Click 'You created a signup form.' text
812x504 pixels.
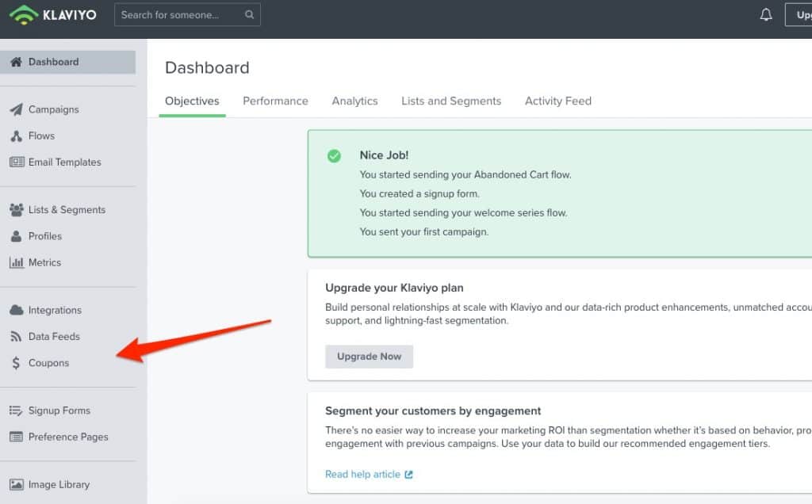[x=420, y=194]
